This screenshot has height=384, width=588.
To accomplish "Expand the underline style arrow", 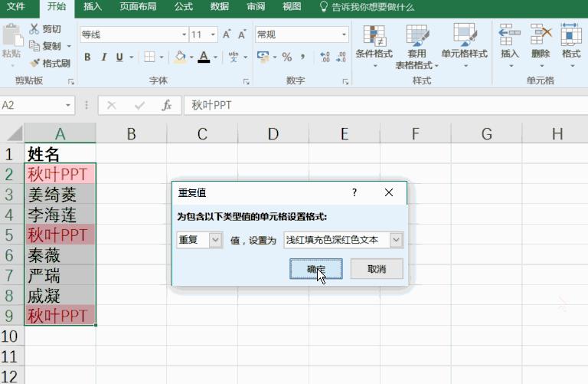I will pyautogui.click(x=132, y=57).
